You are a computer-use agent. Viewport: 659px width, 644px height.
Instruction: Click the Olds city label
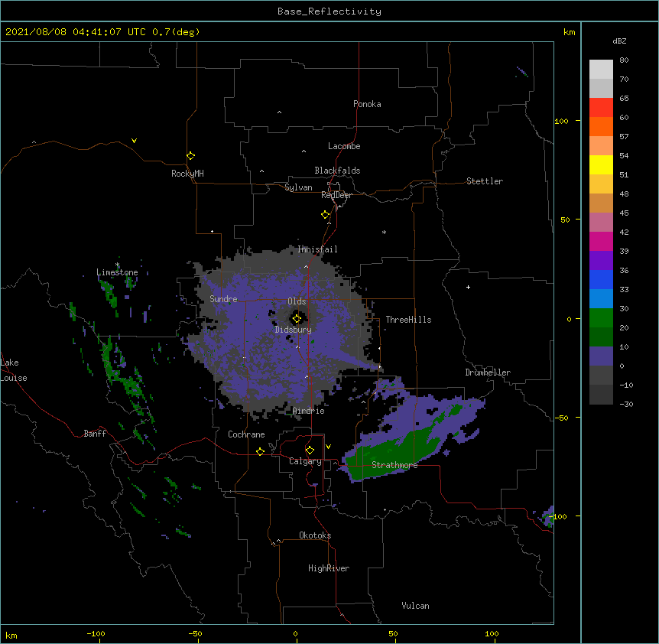[x=297, y=301]
